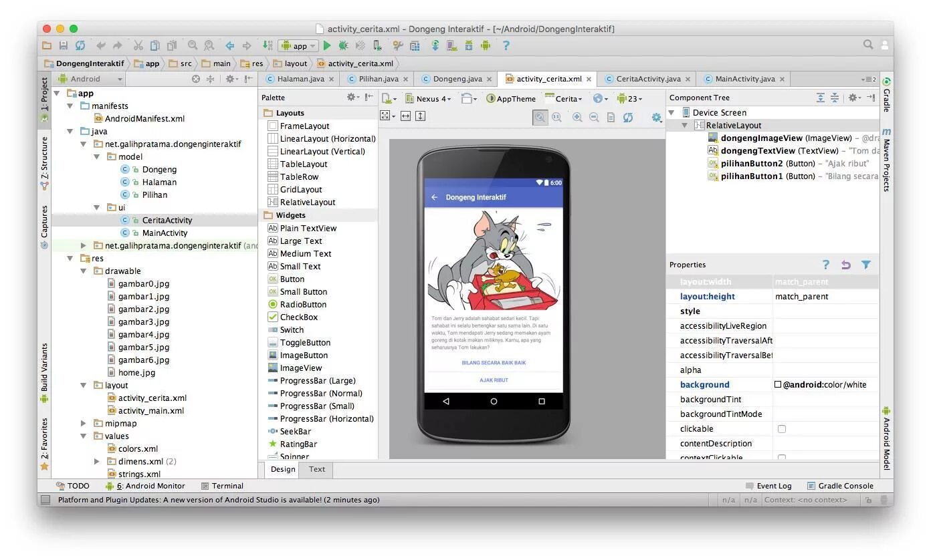The width and height of the screenshot is (931, 560).
Task: Select the SeekBar widget in the palette
Action: (x=290, y=432)
